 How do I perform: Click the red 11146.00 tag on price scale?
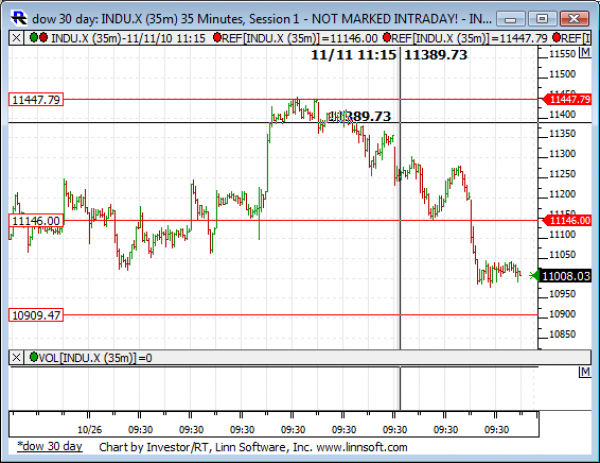point(567,220)
